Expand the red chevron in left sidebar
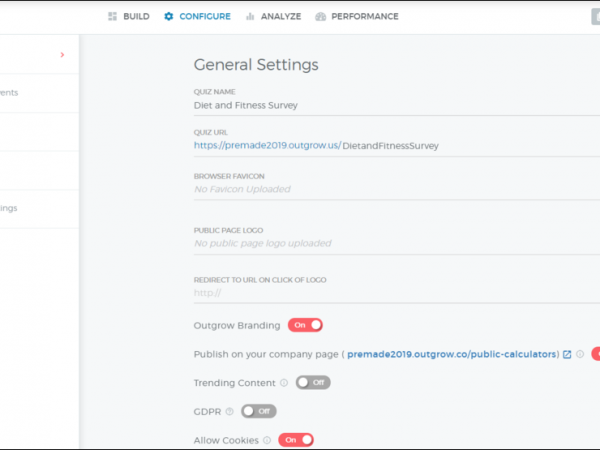 62,55
